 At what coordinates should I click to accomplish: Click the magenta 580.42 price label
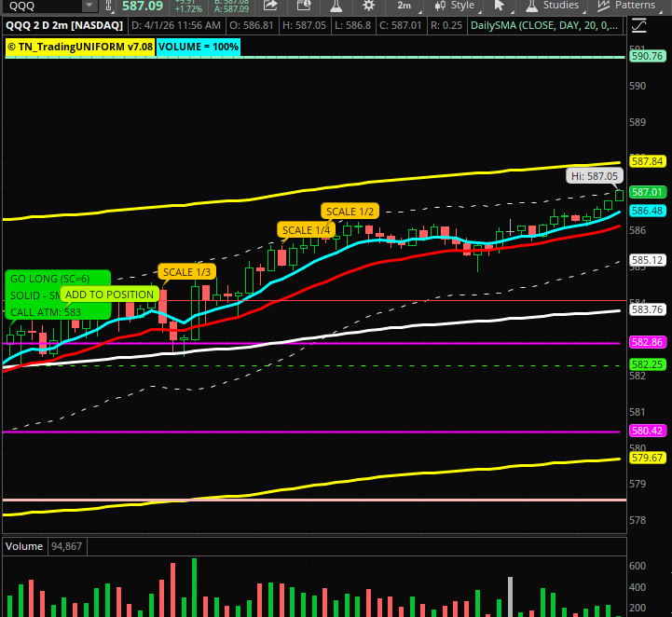(647, 431)
